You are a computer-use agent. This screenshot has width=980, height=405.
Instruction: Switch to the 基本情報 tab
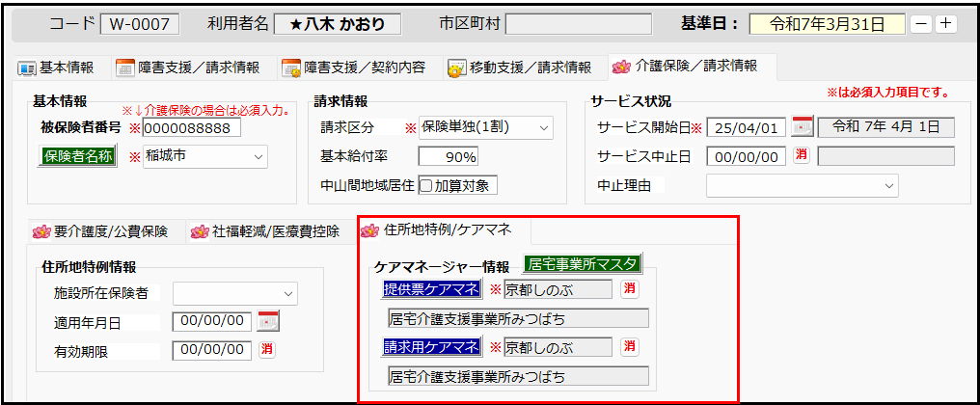tap(56, 68)
